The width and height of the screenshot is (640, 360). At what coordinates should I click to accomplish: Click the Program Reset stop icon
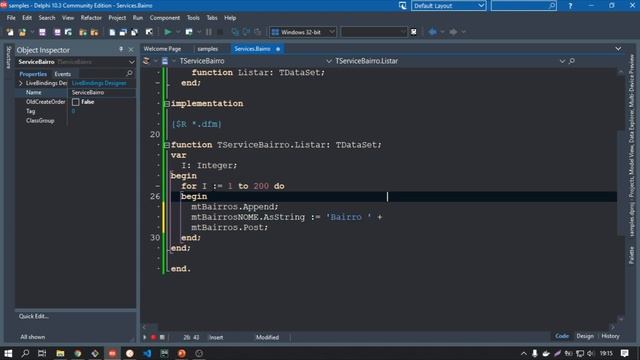point(220,32)
